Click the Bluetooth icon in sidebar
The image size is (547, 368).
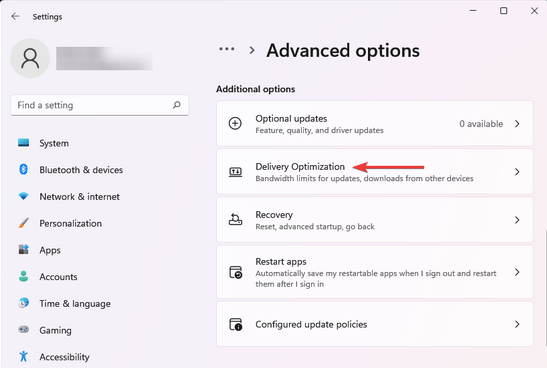(x=23, y=170)
